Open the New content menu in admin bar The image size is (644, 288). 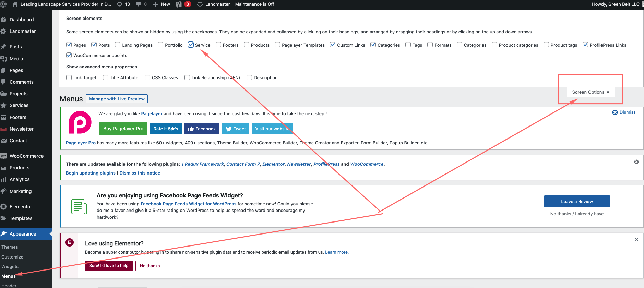coord(162,4)
